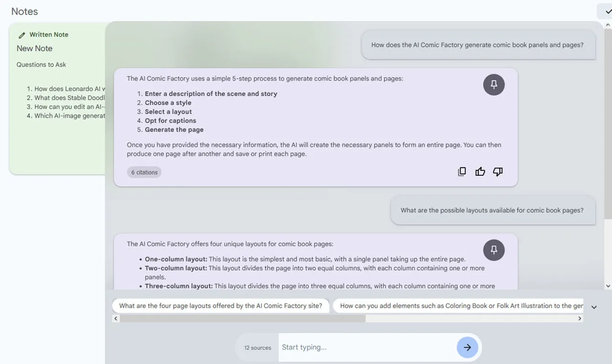Give thumbs down to the response
This screenshot has height=364, width=612.
[498, 172]
